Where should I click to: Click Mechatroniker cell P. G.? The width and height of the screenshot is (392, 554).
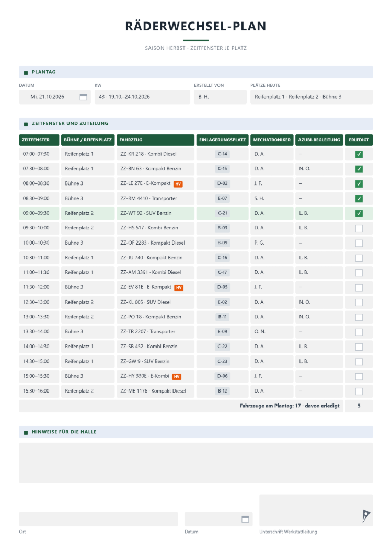(272, 243)
